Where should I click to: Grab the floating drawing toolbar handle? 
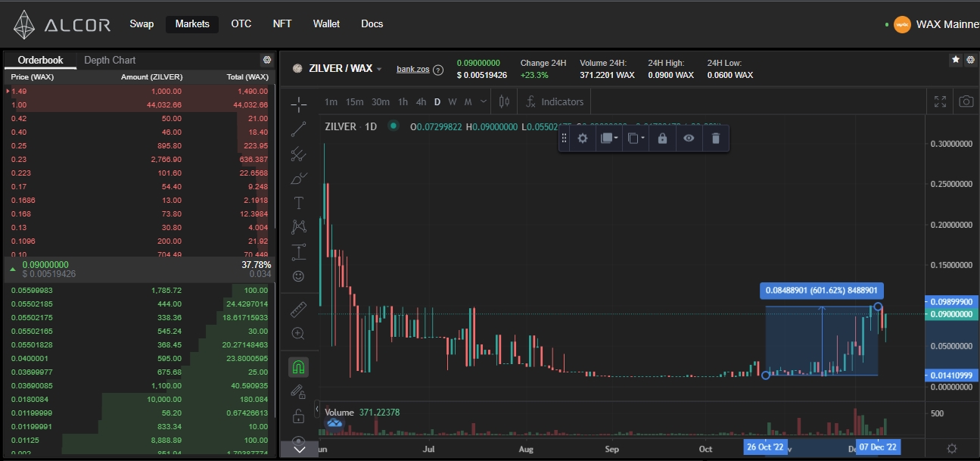(x=564, y=139)
